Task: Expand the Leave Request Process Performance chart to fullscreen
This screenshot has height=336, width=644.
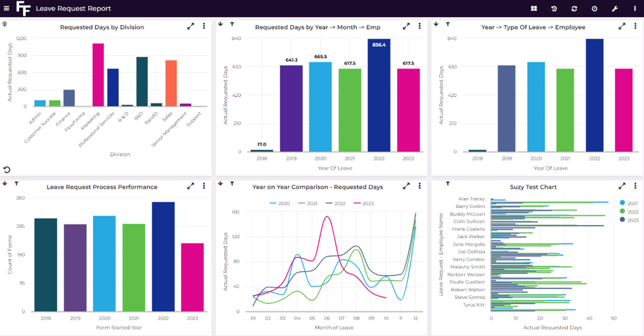Action: pos(190,186)
